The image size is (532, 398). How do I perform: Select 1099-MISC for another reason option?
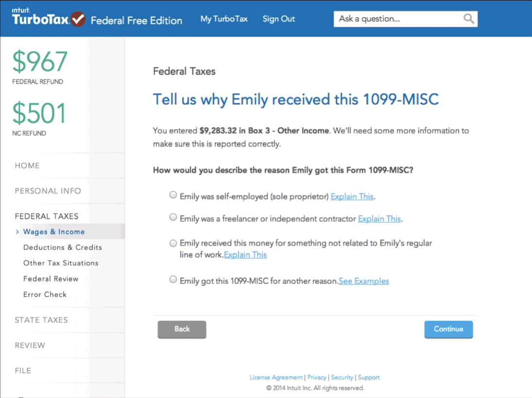(x=173, y=279)
